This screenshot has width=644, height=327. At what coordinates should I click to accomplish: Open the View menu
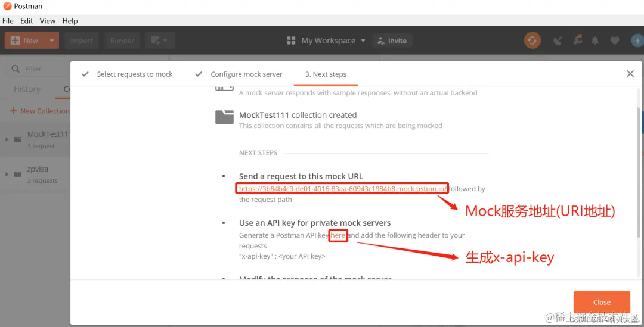click(x=48, y=21)
